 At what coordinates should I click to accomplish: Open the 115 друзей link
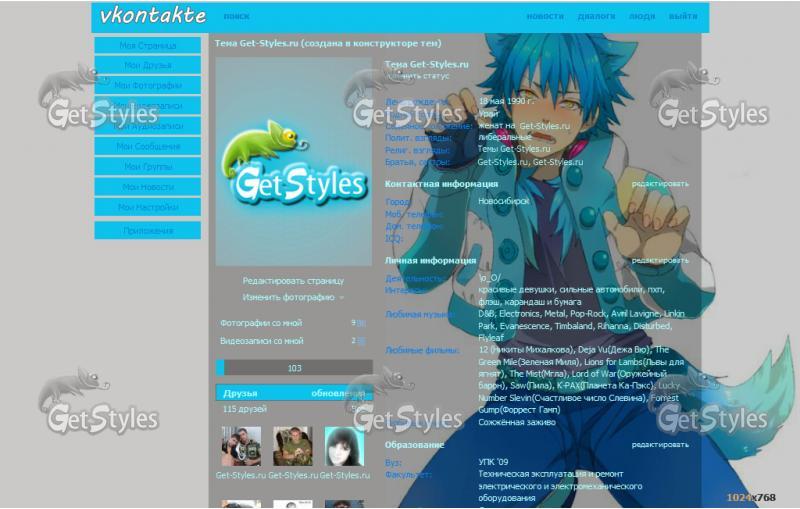coord(244,409)
